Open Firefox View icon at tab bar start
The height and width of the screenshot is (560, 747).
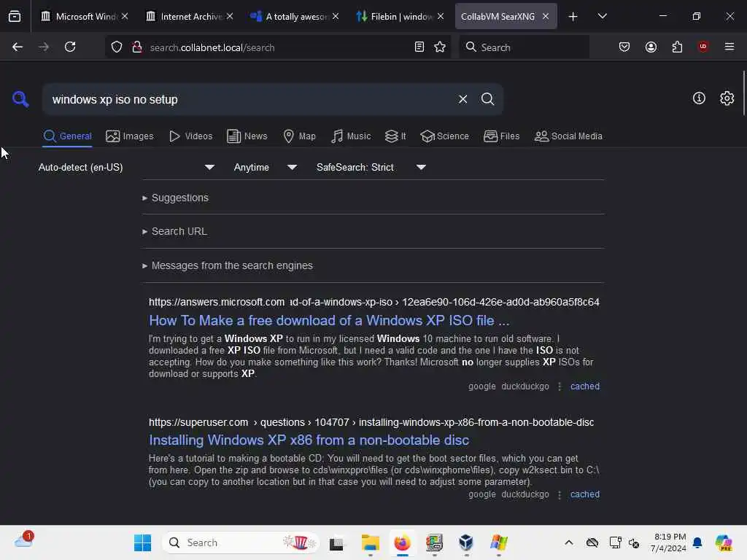coord(15,16)
